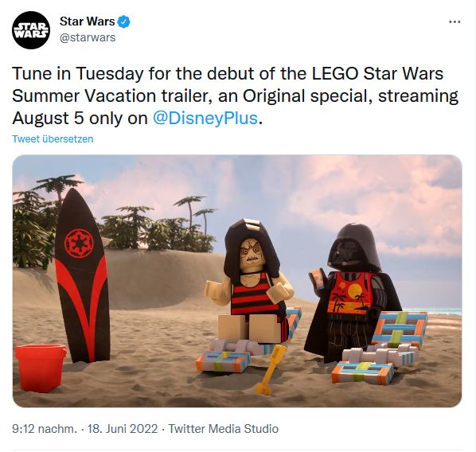
Task: Click the LEGO Emperor Palpatine figure in image
Action: 251,281
